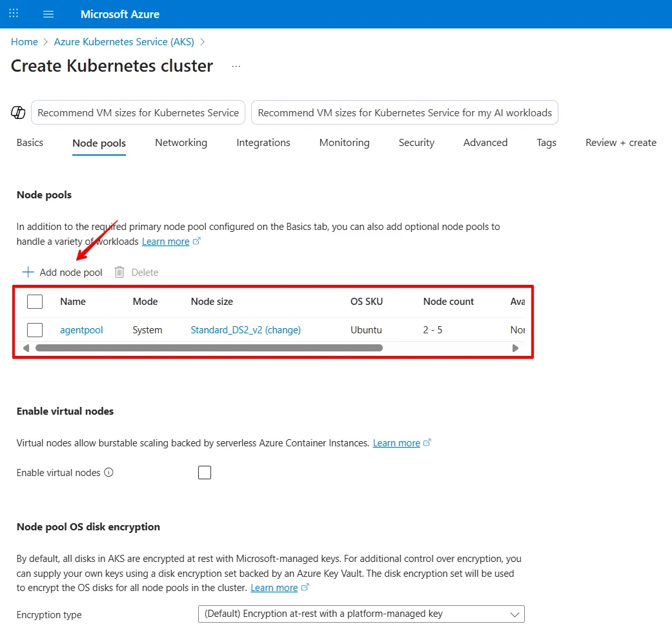
Task: Jump to the Review + create tab
Action: (x=621, y=143)
